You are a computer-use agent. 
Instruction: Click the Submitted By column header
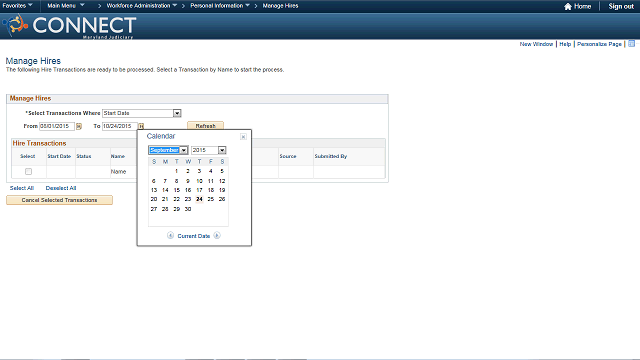[x=331, y=156]
